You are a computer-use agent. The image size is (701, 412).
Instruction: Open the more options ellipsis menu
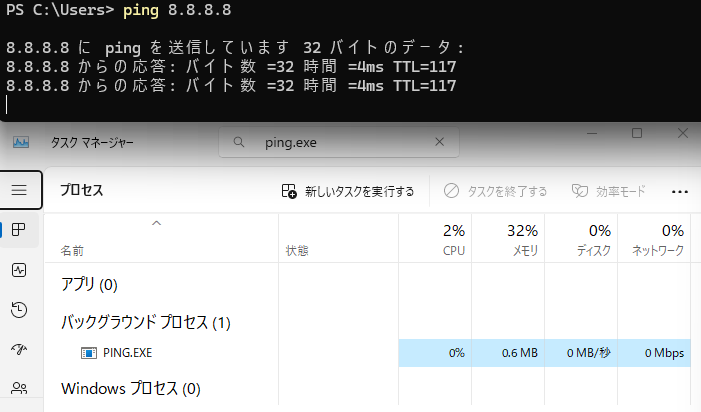coord(680,192)
